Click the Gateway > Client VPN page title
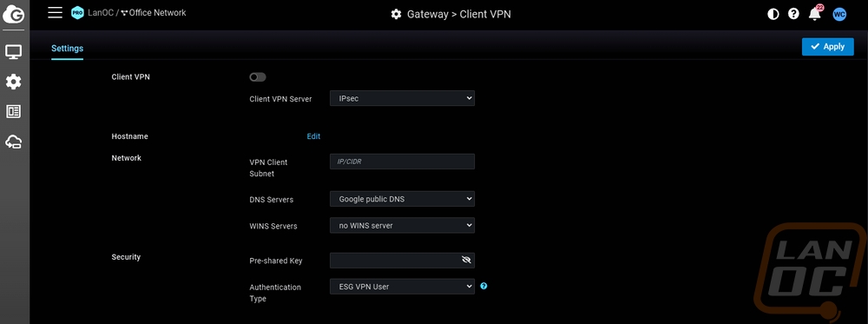 [x=459, y=15]
